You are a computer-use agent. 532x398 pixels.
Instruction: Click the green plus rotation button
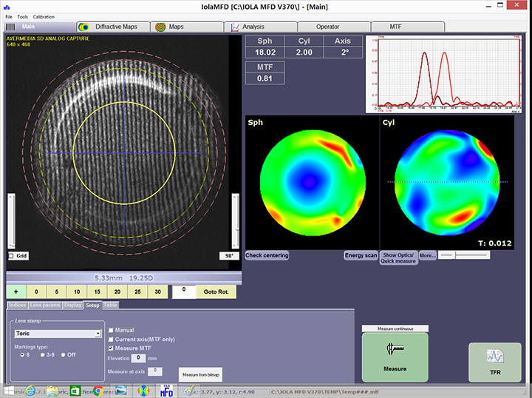click(x=16, y=291)
